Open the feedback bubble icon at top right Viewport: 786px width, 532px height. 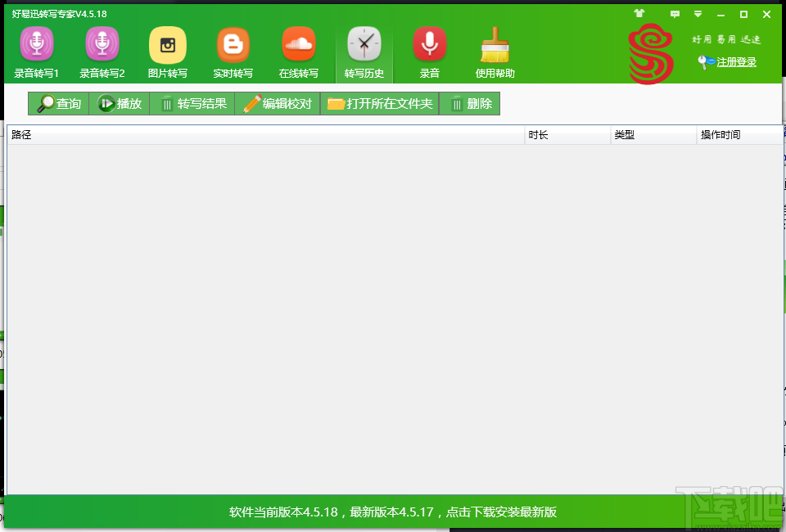(x=675, y=14)
